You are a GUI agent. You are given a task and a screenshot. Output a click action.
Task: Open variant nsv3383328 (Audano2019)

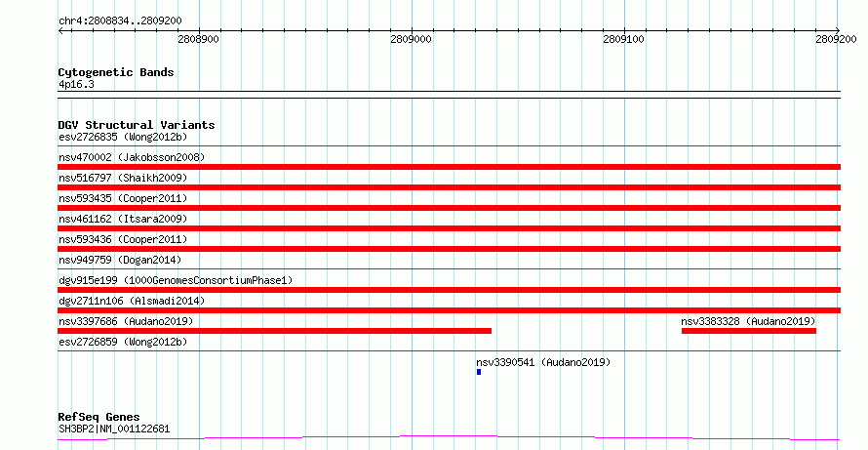click(748, 321)
